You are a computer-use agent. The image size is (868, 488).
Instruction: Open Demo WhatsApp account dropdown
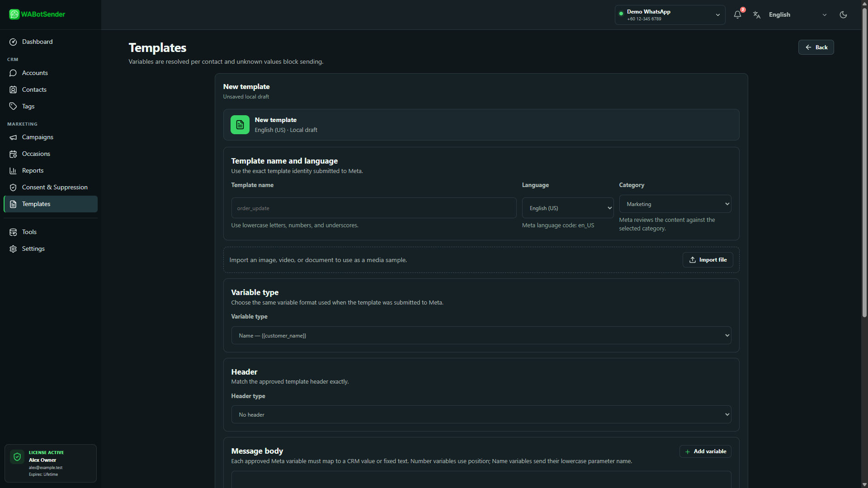(670, 15)
